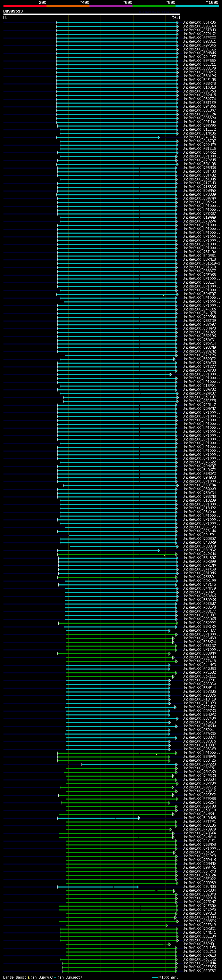Click the alignment arrowhead for UniRef100_A2Z319
Viewport: 222px width, 980px height.
(x=166, y=925)
